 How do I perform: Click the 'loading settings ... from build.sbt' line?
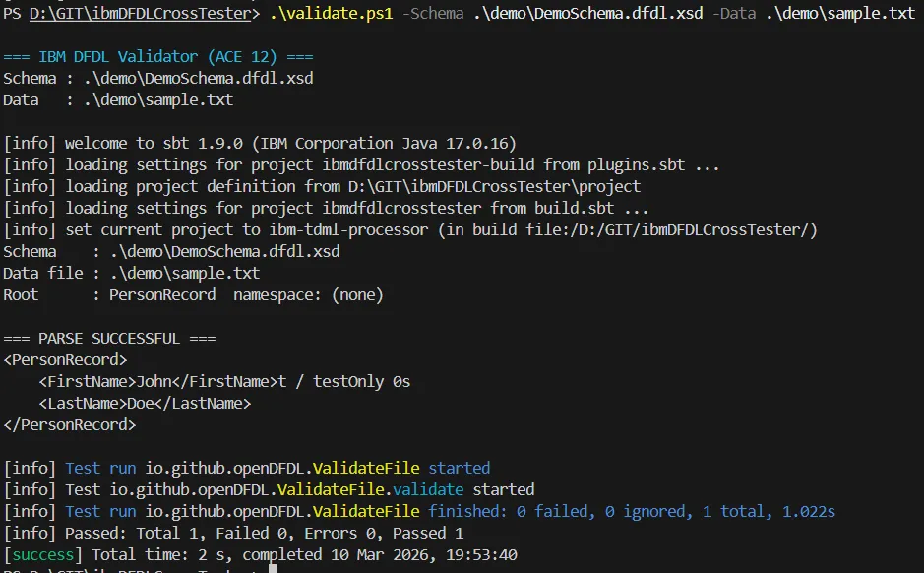point(326,209)
